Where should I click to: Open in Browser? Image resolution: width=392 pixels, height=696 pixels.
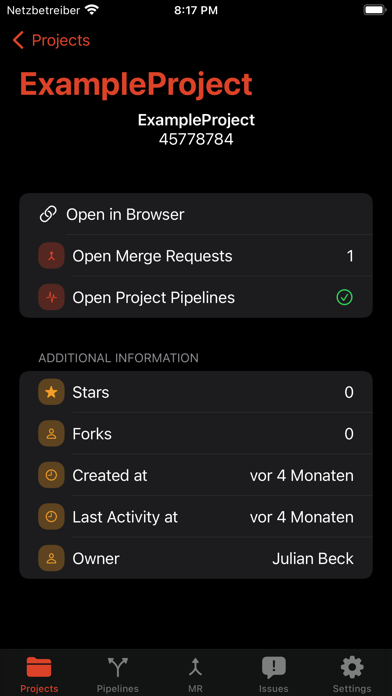(x=196, y=214)
